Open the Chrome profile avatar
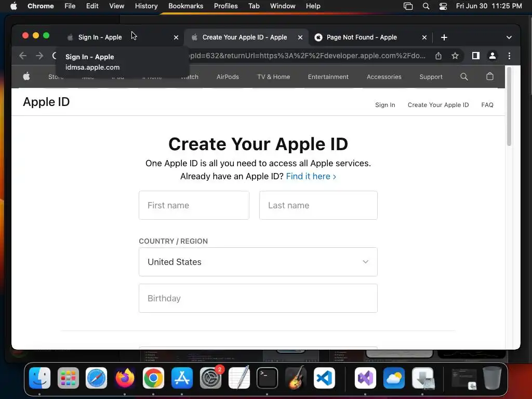Viewport: 532px width, 399px height. tap(493, 56)
